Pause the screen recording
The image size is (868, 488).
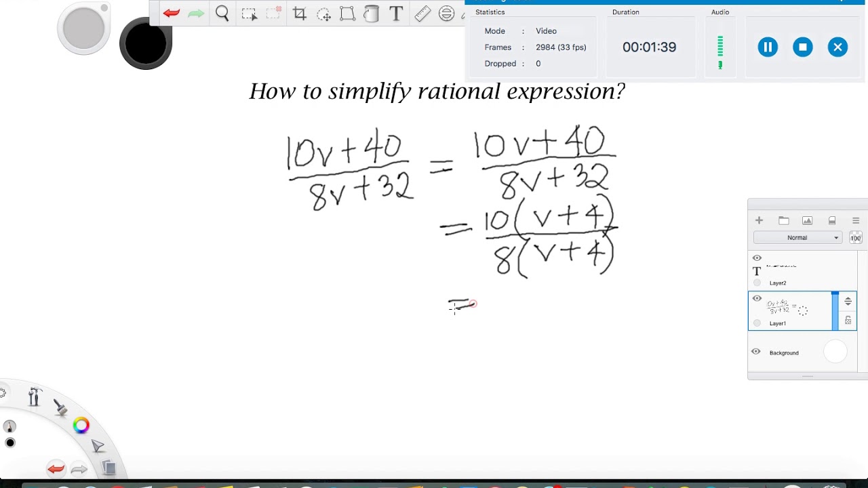(768, 47)
